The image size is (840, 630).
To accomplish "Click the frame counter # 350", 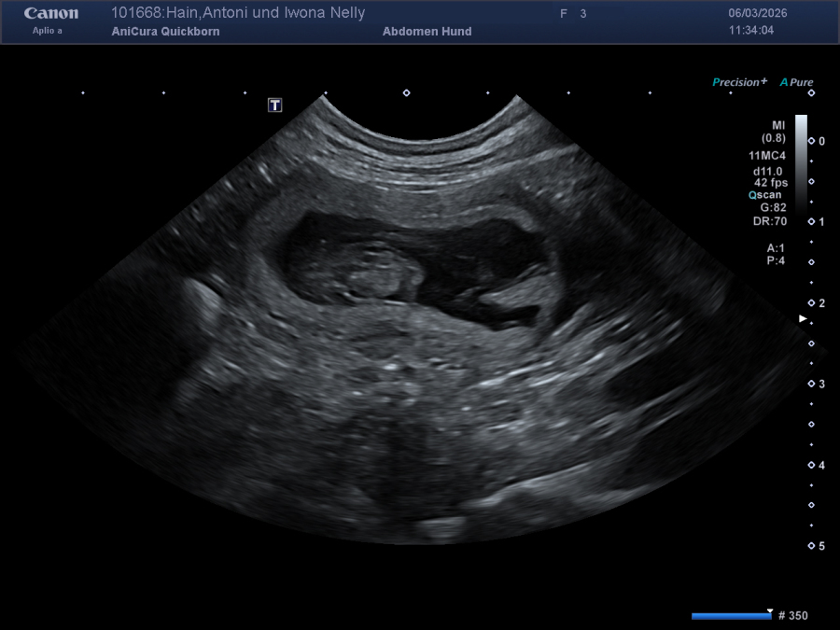I will 792,616.
